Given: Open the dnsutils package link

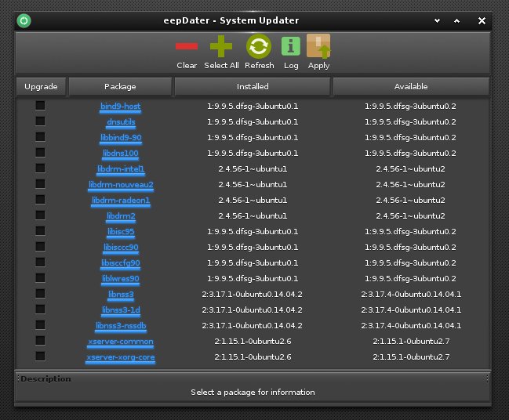Looking at the screenshot, I should pyautogui.click(x=121, y=122).
